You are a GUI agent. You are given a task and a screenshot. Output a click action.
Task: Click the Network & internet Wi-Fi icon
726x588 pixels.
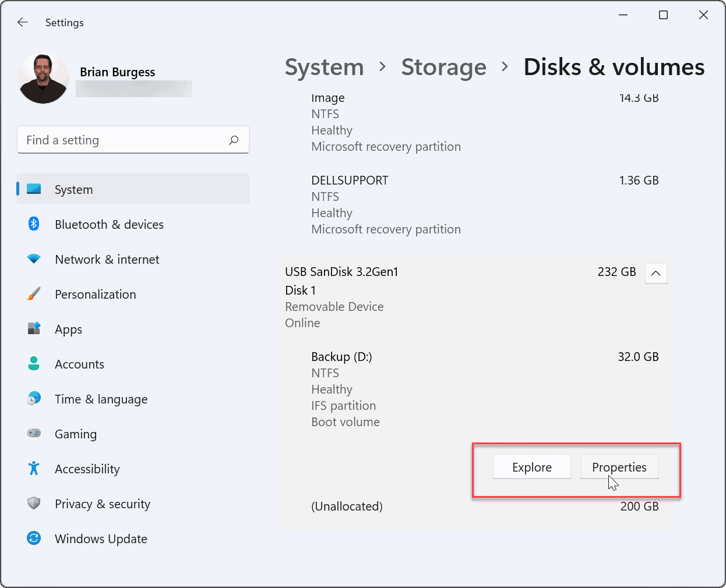(x=33, y=259)
